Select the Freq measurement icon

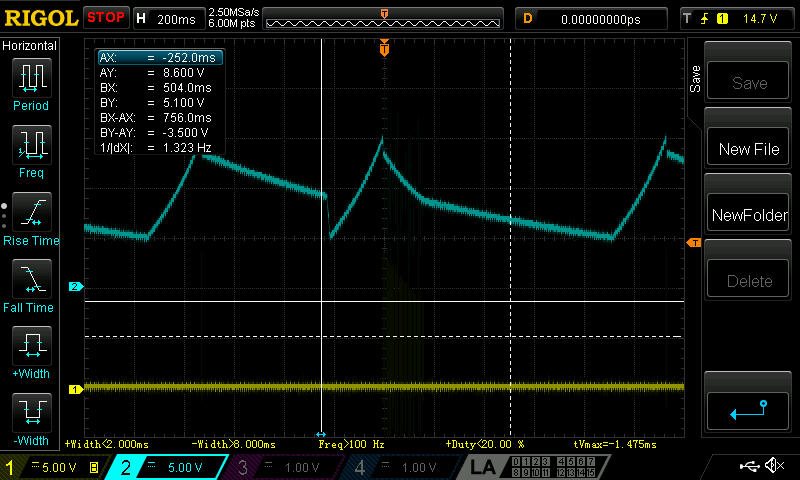[32, 145]
